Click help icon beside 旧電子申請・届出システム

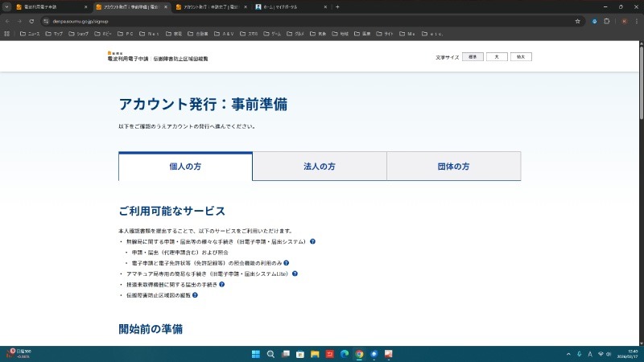312,241
